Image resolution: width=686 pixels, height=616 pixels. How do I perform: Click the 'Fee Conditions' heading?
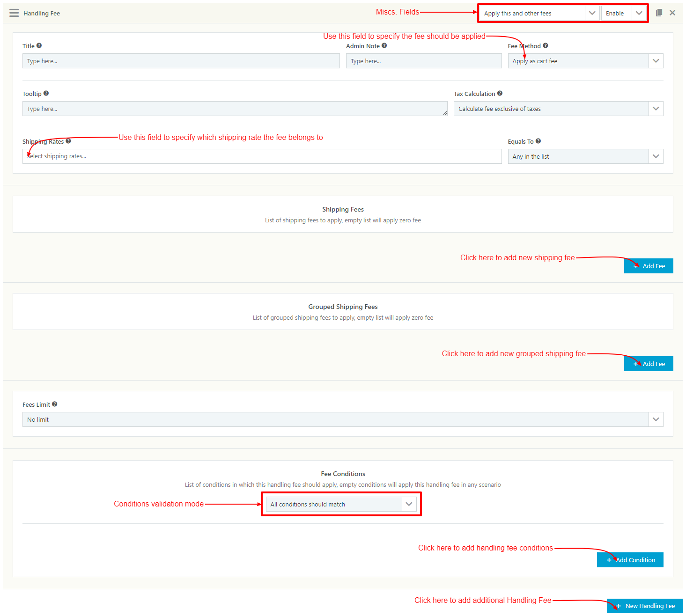343,474
